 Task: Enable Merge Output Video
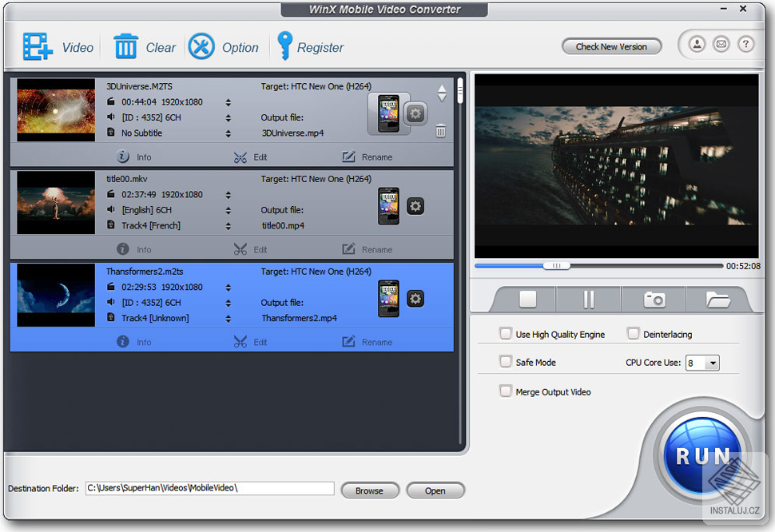pyautogui.click(x=506, y=391)
